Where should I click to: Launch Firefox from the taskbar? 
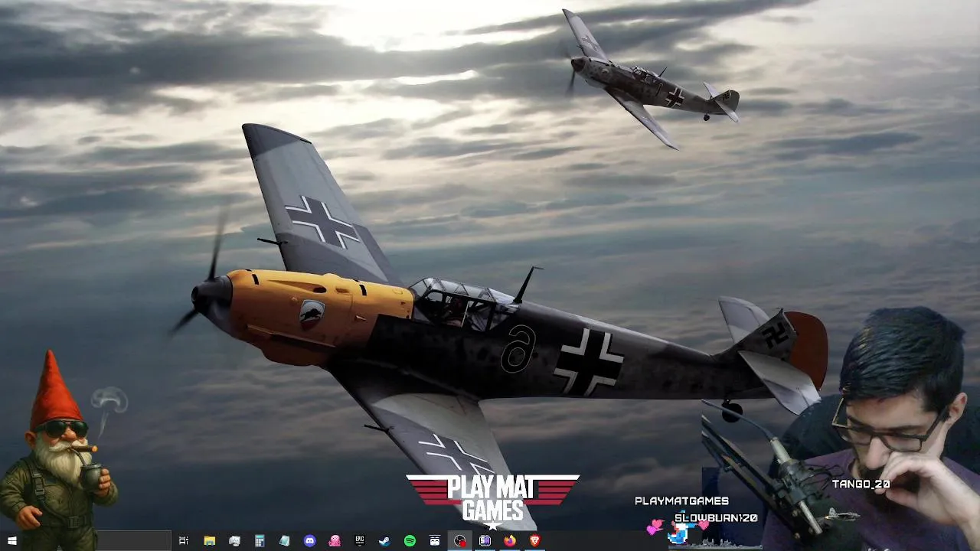(x=510, y=541)
